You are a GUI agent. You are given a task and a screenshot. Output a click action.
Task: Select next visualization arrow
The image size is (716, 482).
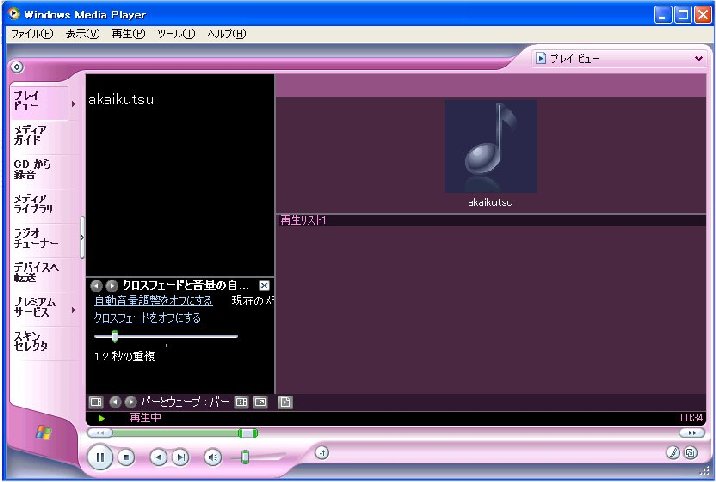130,402
